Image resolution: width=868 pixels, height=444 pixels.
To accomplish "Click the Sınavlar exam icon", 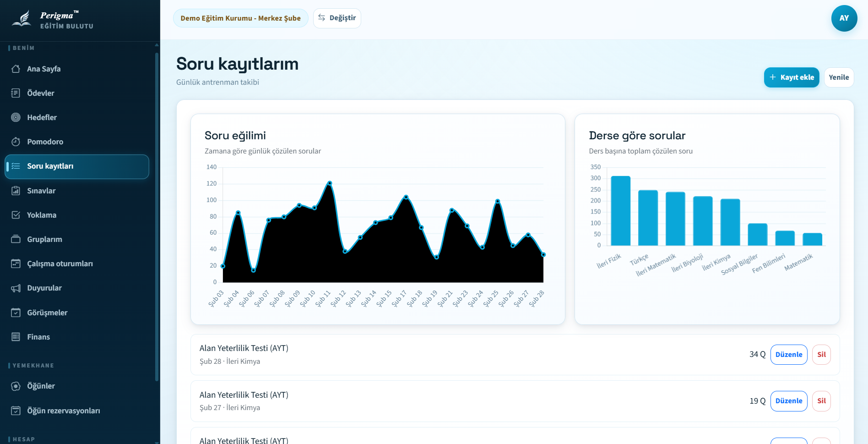I will [x=16, y=191].
